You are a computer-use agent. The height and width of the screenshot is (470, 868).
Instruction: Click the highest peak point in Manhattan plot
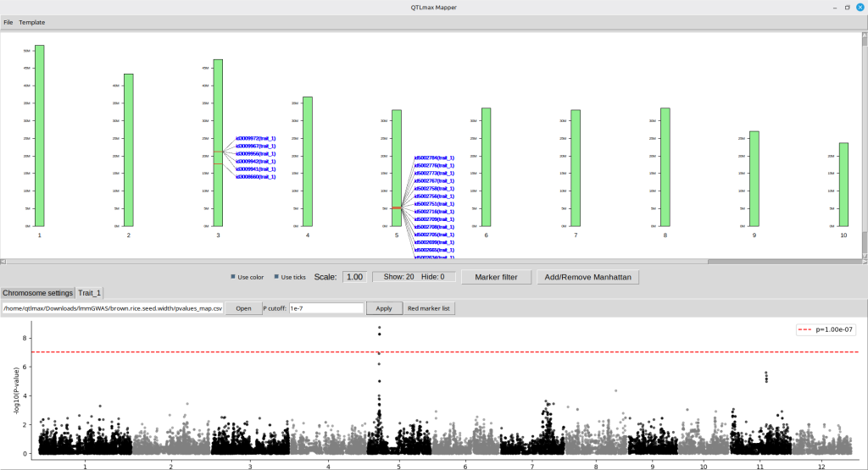(x=380, y=327)
